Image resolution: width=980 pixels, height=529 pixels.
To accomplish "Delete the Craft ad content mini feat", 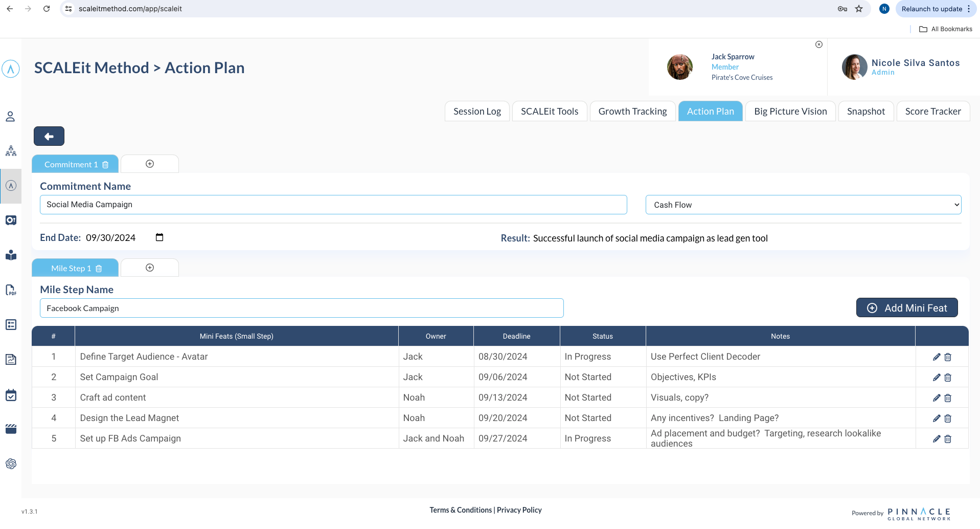I will [948, 398].
